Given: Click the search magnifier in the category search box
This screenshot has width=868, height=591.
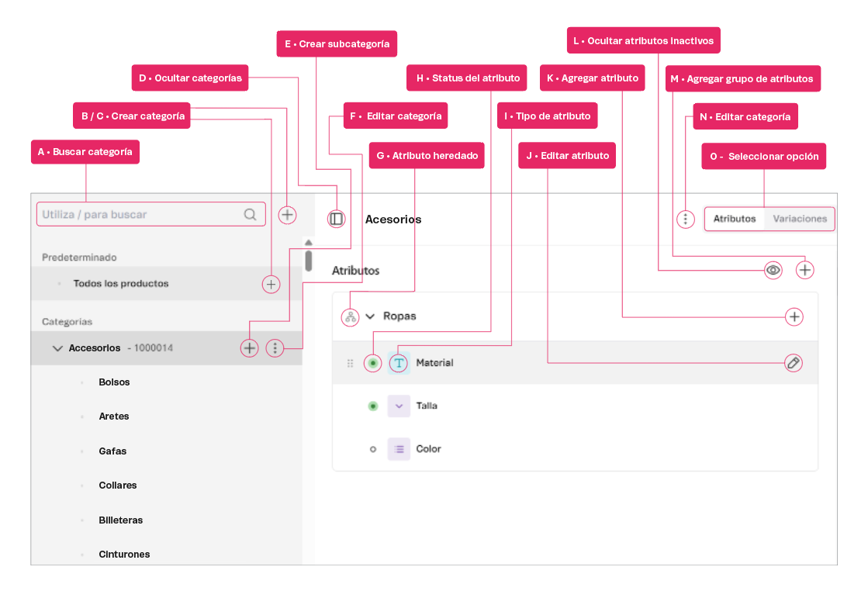Looking at the screenshot, I should point(251,214).
